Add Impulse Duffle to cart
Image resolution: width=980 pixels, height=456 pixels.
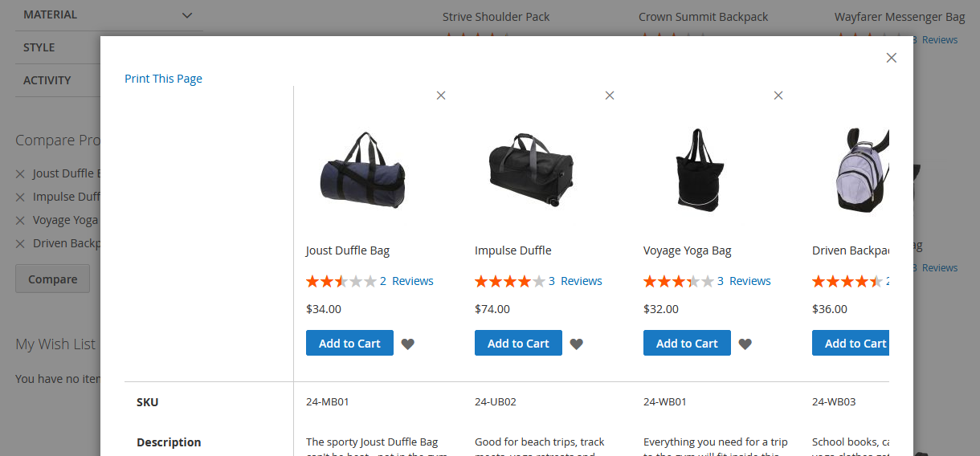click(518, 343)
